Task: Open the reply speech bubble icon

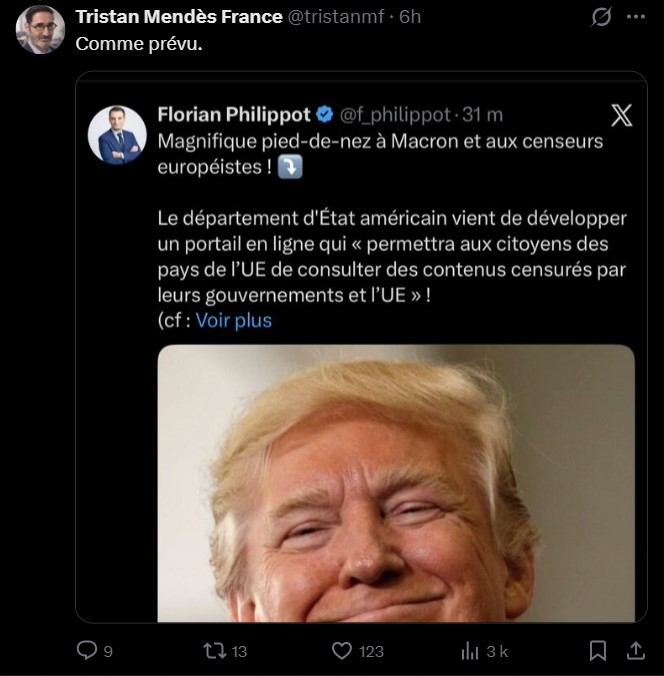Action: [88, 650]
